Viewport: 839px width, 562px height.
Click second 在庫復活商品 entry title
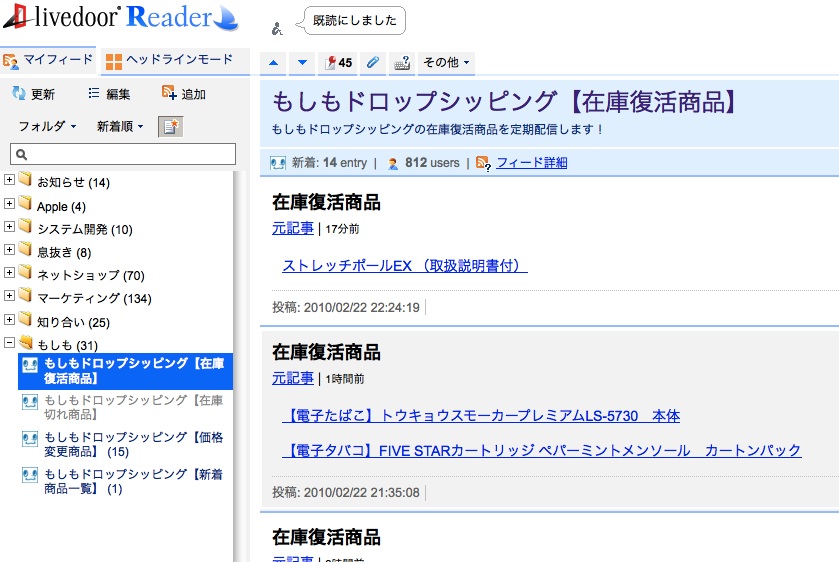[x=326, y=352]
